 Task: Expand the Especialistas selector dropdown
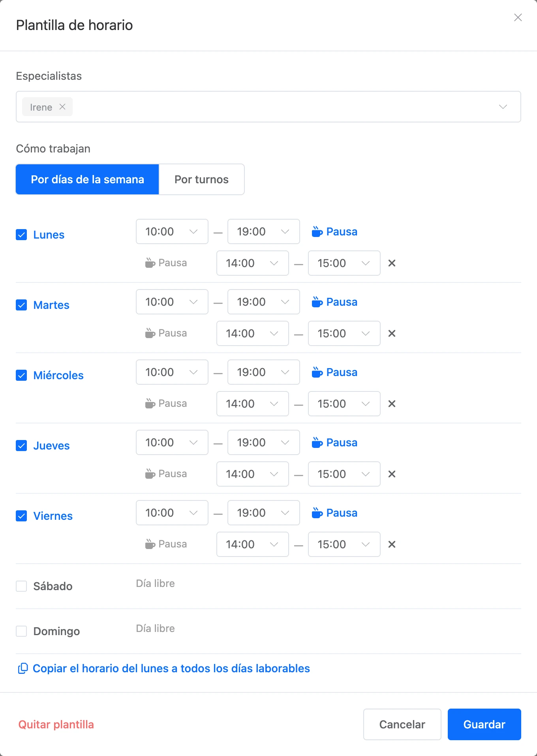(503, 107)
